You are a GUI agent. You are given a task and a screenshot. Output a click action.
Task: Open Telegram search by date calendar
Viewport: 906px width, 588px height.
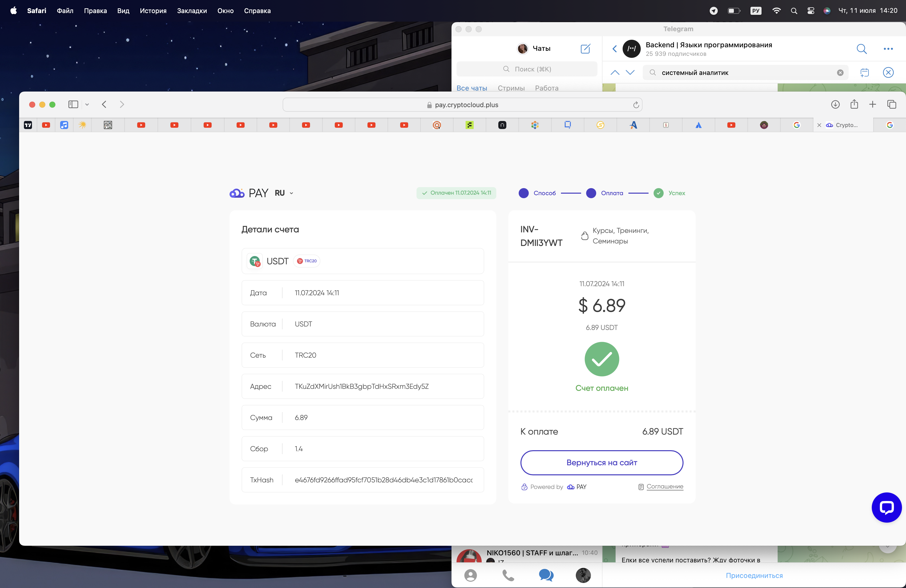point(864,72)
